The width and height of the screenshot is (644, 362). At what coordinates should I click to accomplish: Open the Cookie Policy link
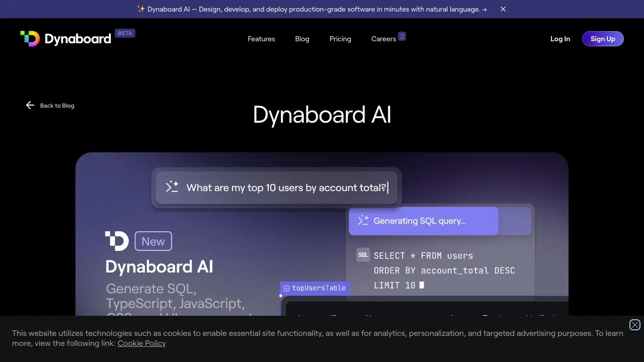[141, 343]
